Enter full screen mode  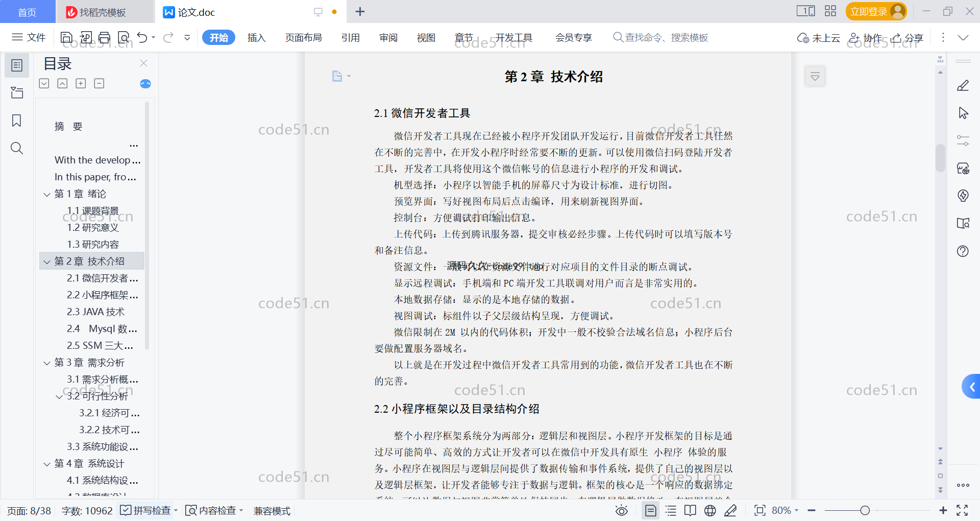[x=962, y=511]
